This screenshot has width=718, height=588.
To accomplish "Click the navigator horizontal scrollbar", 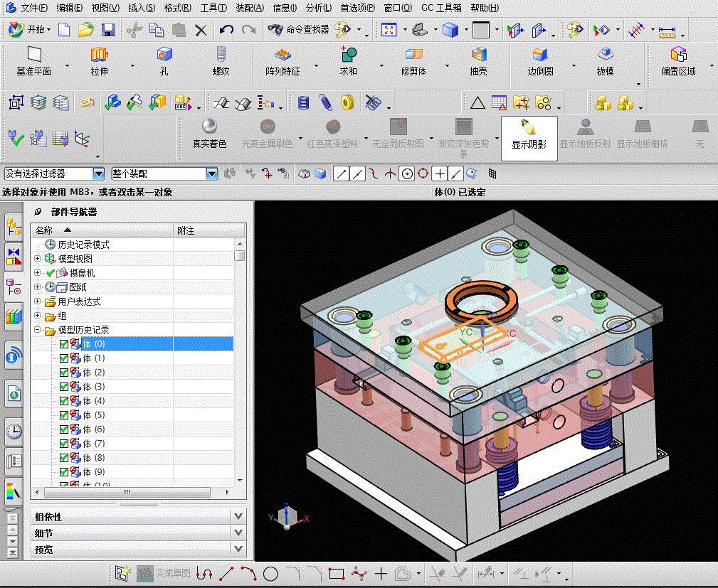I will click(x=127, y=492).
